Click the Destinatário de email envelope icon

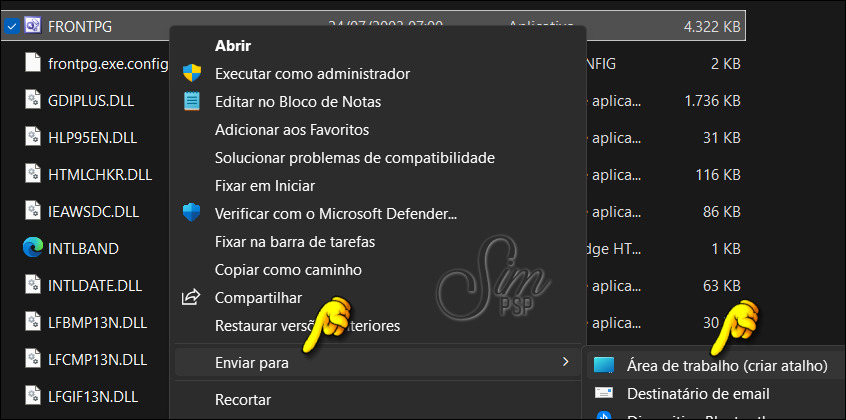(604, 394)
